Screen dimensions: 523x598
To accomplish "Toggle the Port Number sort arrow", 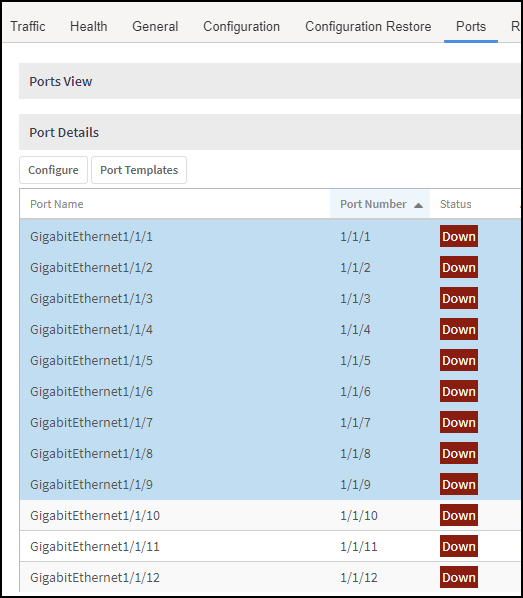I will pos(418,205).
